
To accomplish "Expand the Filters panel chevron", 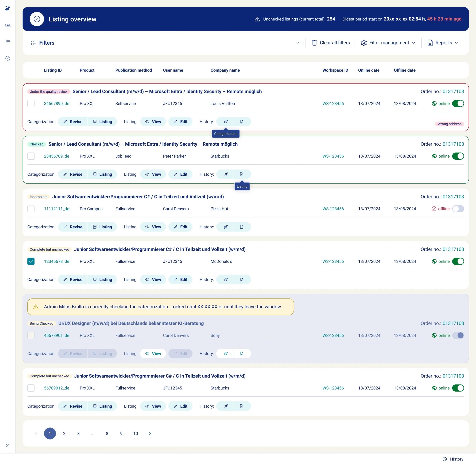I will point(297,43).
